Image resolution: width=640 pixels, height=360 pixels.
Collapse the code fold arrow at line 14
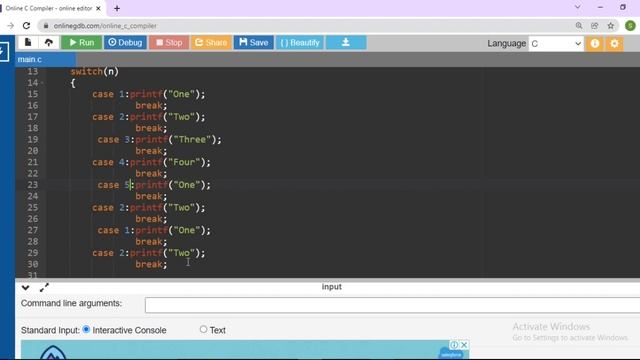pyautogui.click(x=42, y=83)
